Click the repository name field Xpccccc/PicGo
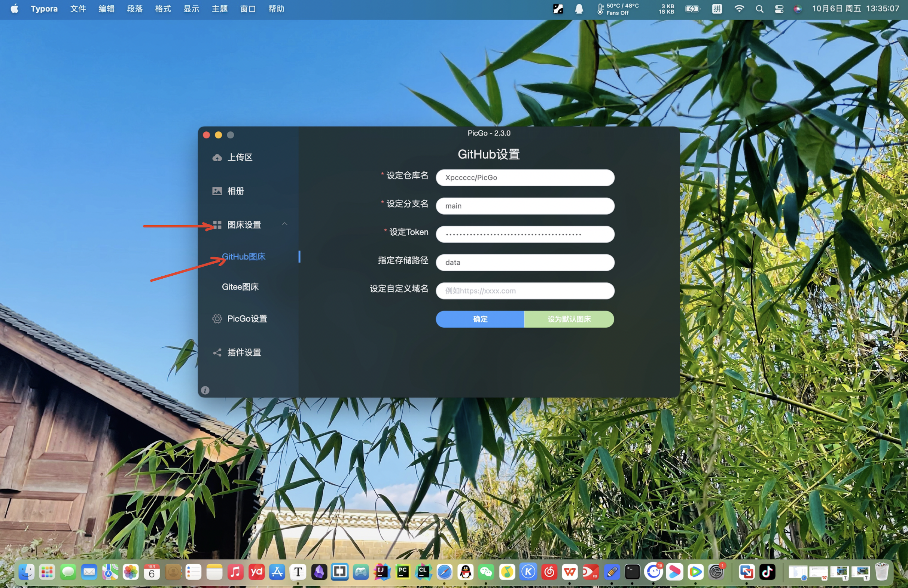This screenshot has height=588, width=908. pyautogui.click(x=525, y=178)
